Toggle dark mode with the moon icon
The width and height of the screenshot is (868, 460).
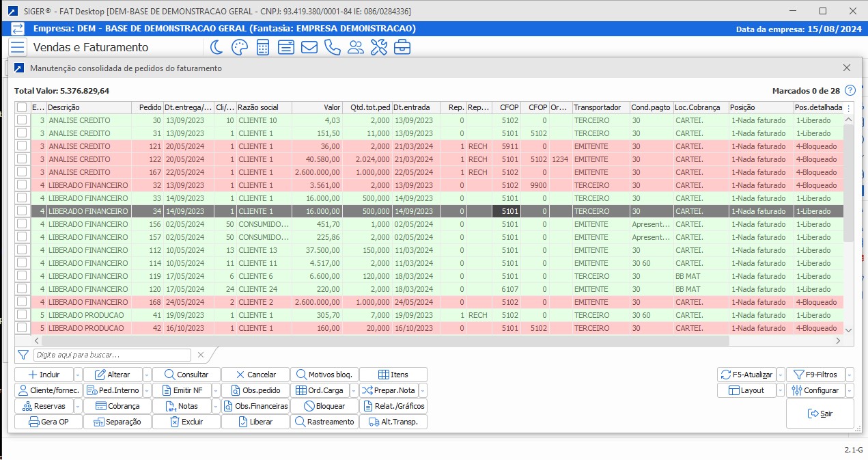click(216, 47)
